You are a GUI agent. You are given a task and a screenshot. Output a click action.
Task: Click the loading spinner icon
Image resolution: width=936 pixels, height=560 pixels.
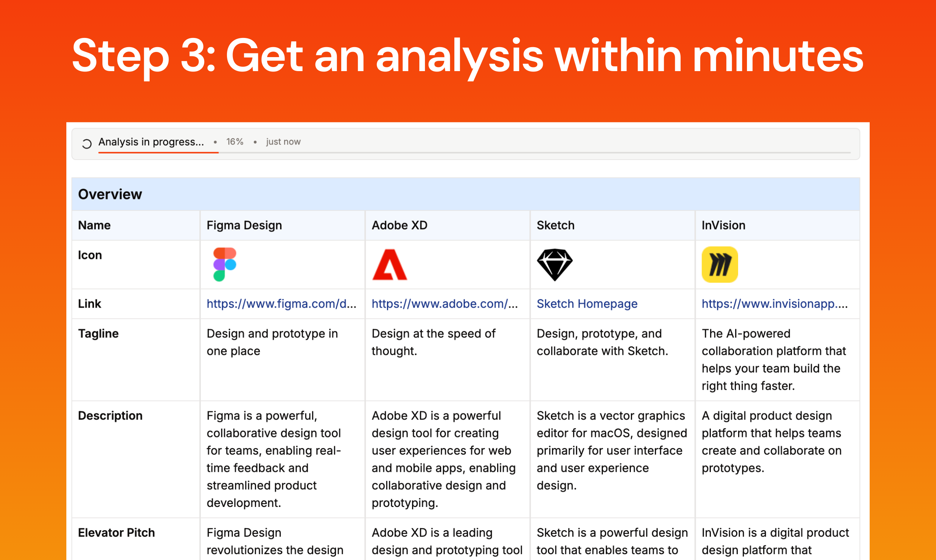coord(87,144)
